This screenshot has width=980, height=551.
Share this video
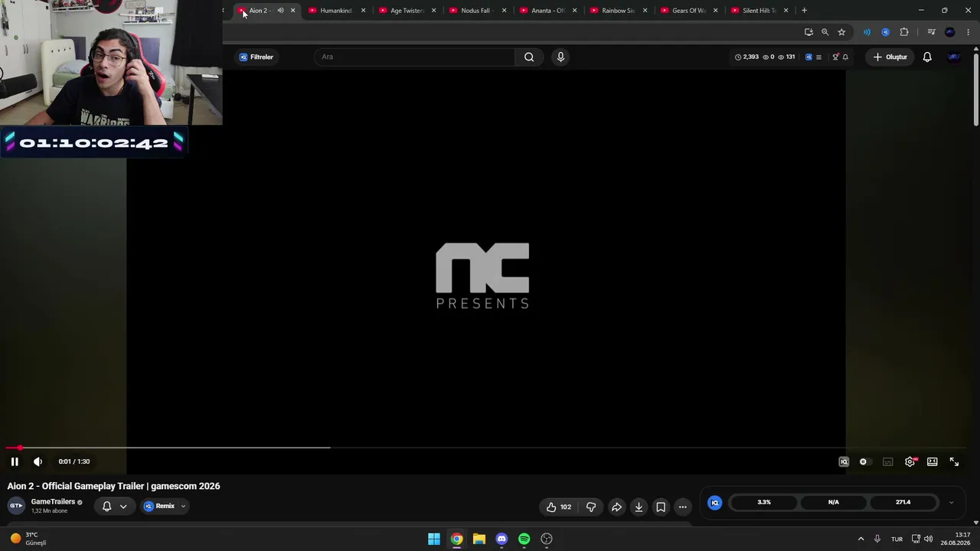coord(616,507)
